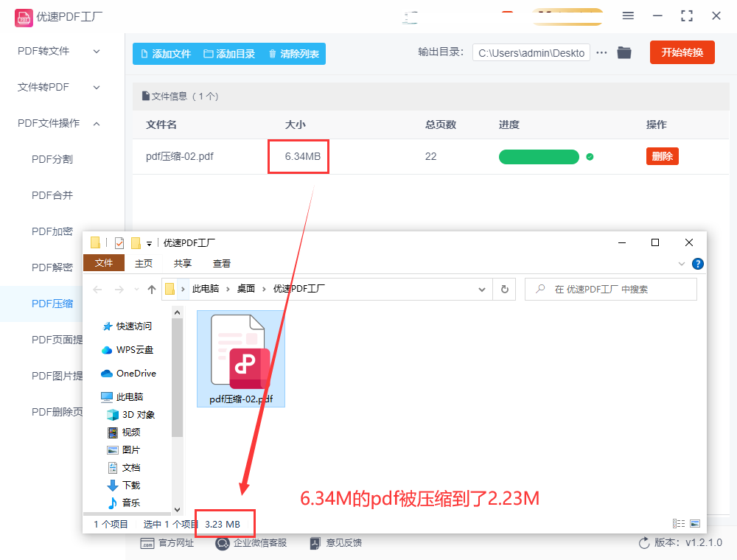Select PDF图片提取 in sidebar
The height and width of the screenshot is (560, 737).
(x=57, y=377)
